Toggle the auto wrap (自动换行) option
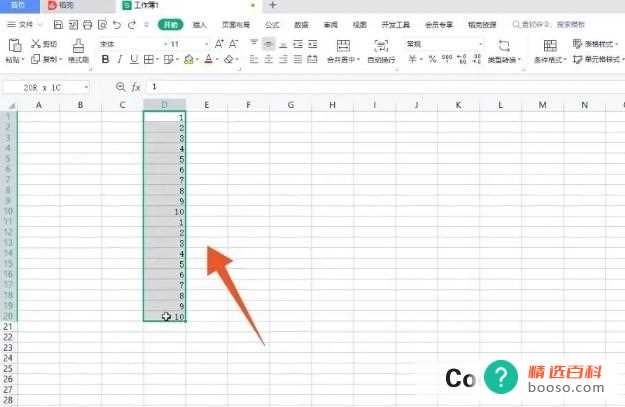The width and height of the screenshot is (625, 407). tap(381, 51)
